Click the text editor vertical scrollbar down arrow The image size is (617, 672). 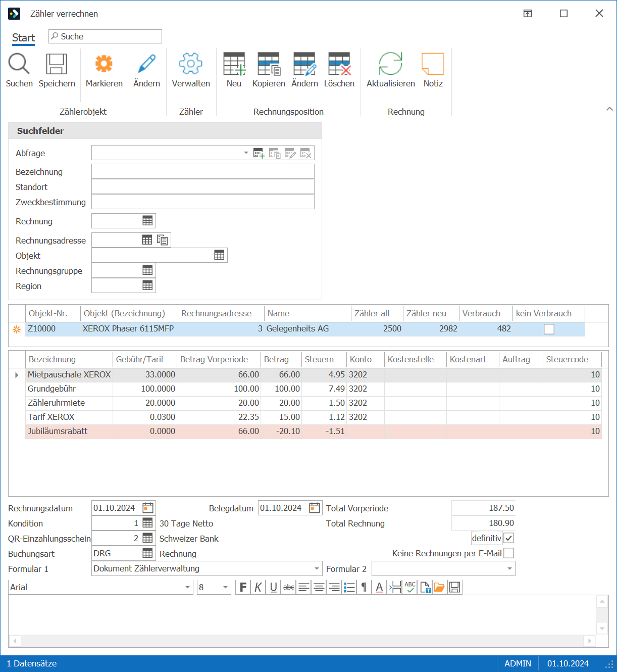602,628
